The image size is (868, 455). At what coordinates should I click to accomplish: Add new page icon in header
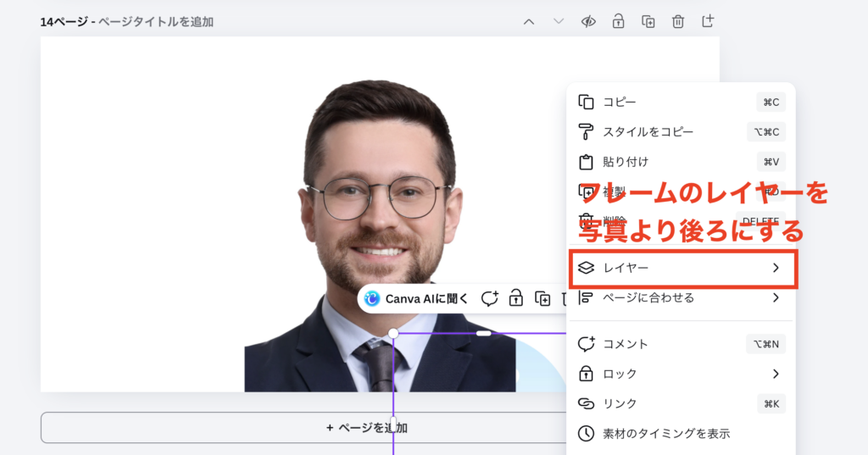(708, 21)
